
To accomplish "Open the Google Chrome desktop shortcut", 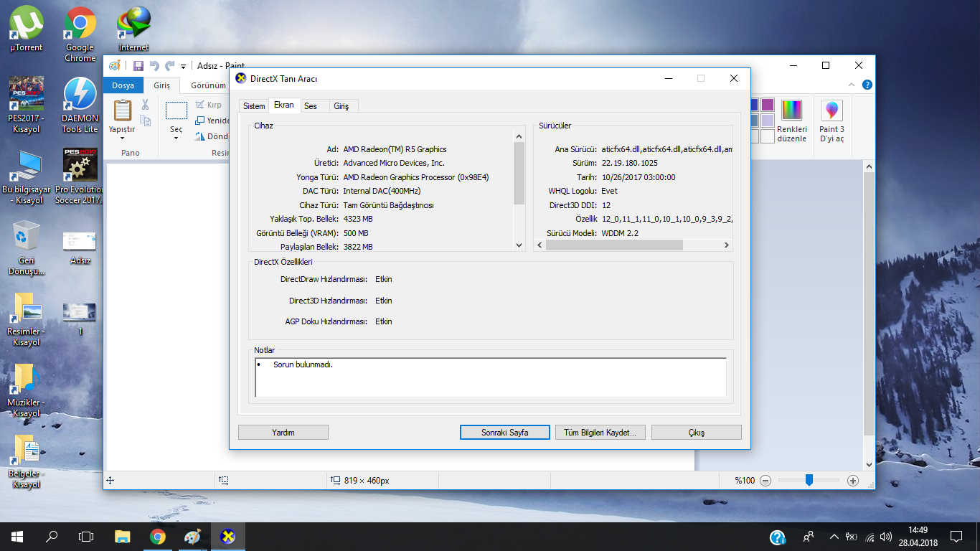I will [x=80, y=34].
